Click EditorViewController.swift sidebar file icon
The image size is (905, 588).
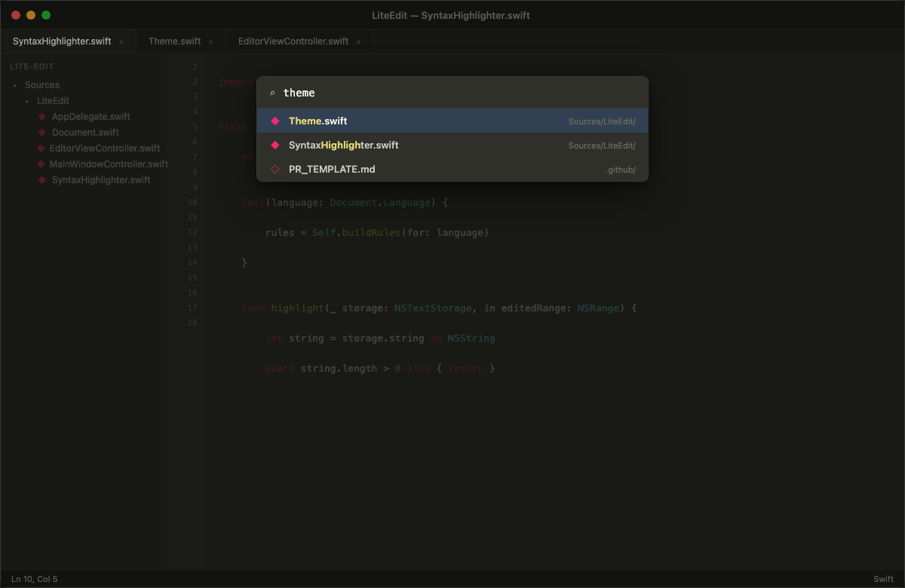[x=42, y=149]
